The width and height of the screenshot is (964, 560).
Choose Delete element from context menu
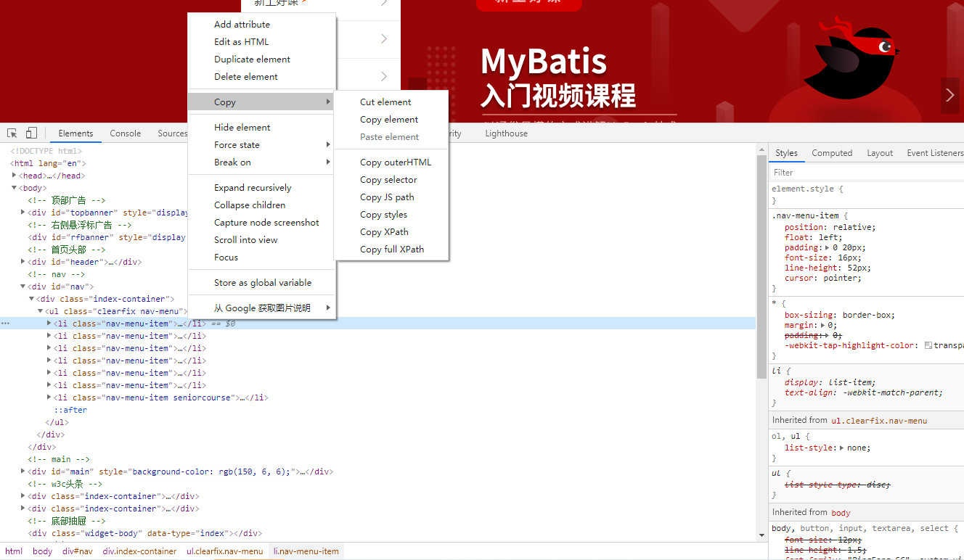point(246,77)
